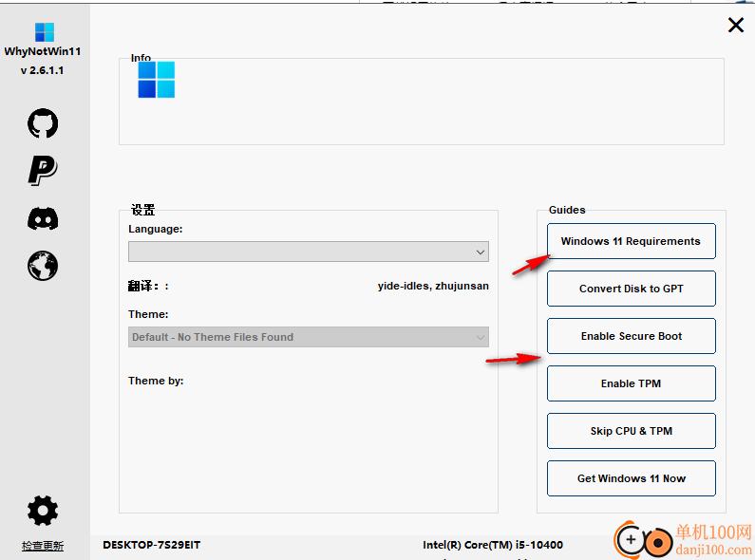Click the Theme by: label
The width and height of the screenshot is (755, 560).
click(x=156, y=381)
